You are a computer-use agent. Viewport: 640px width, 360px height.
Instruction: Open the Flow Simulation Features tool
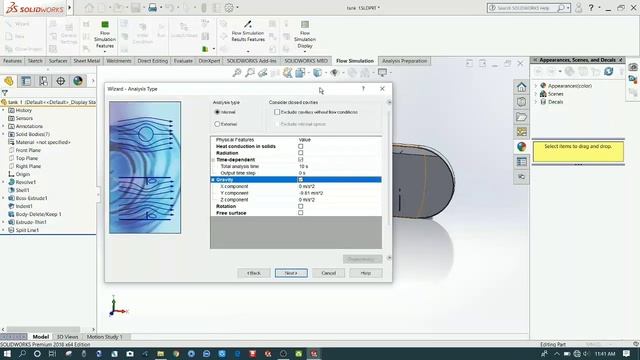(104, 34)
